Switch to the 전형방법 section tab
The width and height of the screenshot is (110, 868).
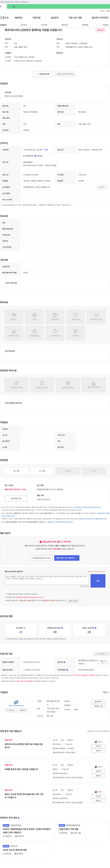point(85,25)
